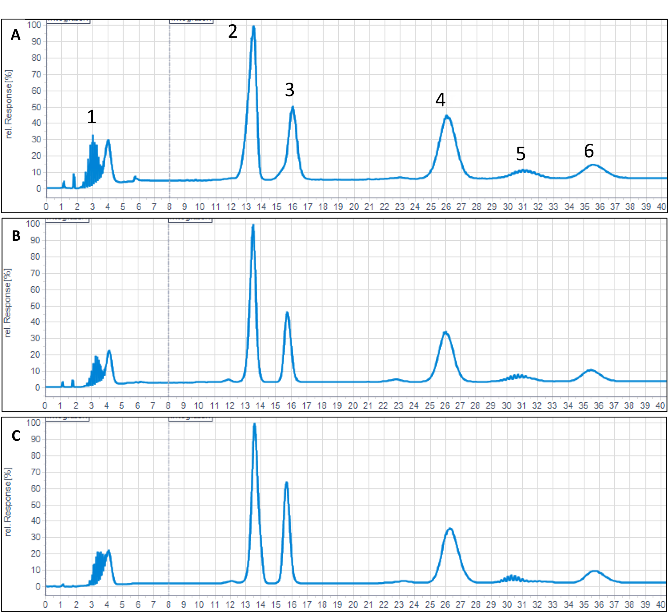The width and height of the screenshot is (669, 613).
Task: Click the tallest peak apex in panel B
Action: point(253,226)
